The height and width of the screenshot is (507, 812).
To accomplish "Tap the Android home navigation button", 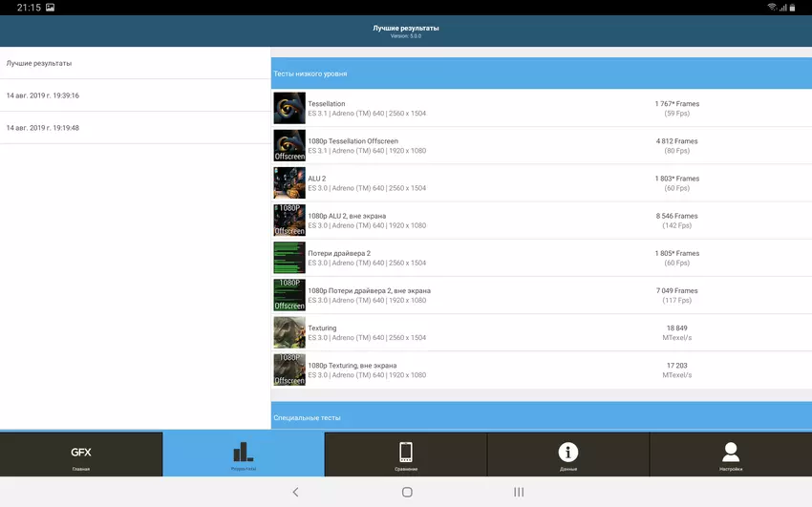I will pyautogui.click(x=407, y=492).
